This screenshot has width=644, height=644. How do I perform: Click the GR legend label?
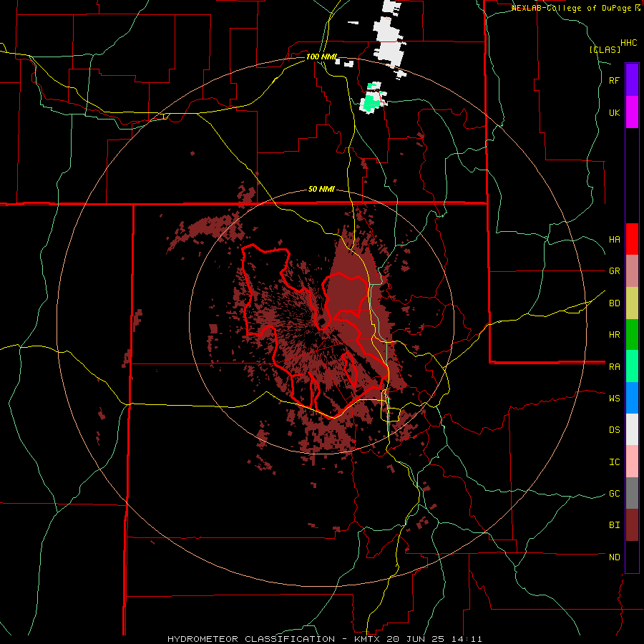click(615, 271)
